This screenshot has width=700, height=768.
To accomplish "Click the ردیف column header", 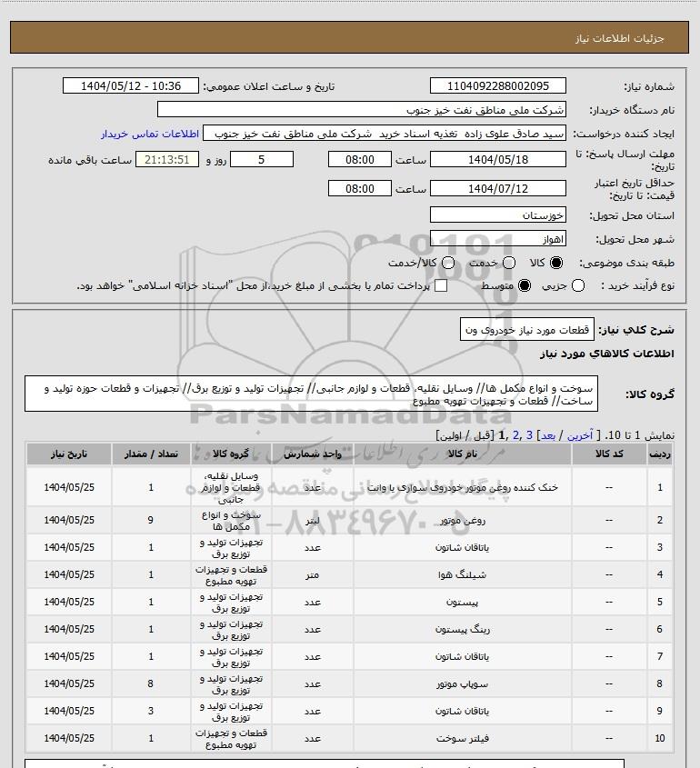I will click(660, 454).
